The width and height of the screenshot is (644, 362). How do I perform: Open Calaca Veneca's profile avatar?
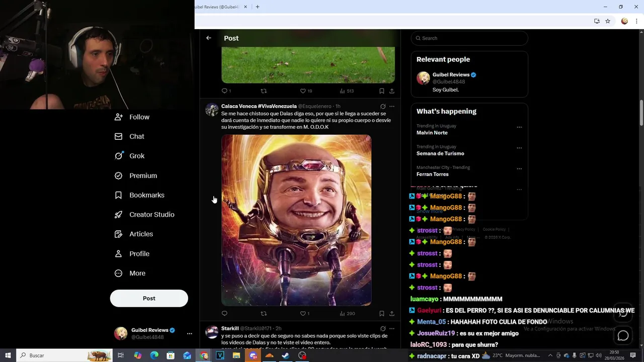pos(212,110)
